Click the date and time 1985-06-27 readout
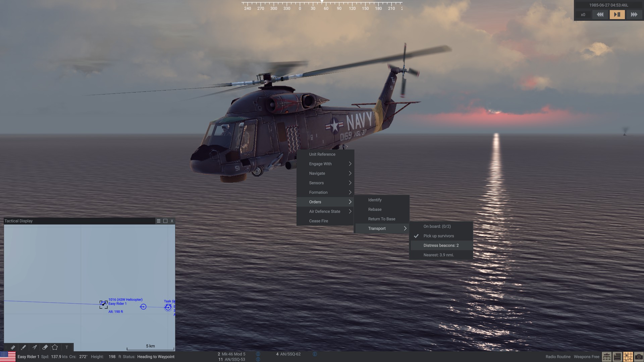The width and height of the screenshot is (644, 362). coord(608,5)
